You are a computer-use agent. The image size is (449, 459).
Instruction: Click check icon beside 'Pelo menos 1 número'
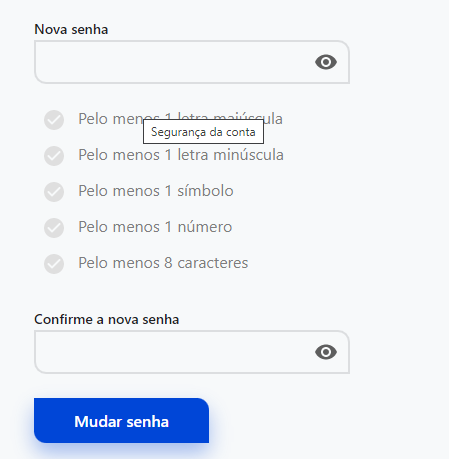[x=54, y=228]
